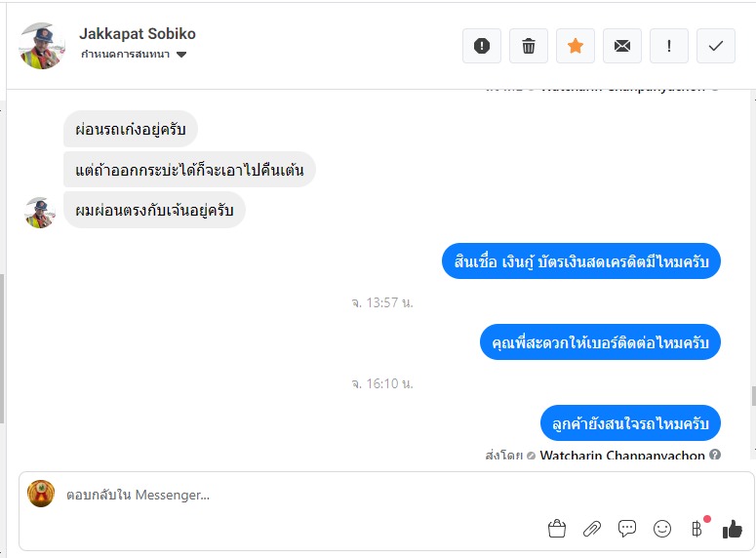Open Jakkapat Sobiko's profile name link
This screenshot has width=756, height=558.
point(138,34)
